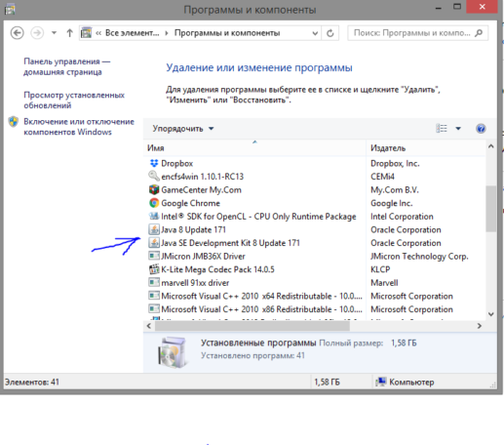Open the recent locations dropdown arrow
The image size is (504, 445).
point(54,33)
